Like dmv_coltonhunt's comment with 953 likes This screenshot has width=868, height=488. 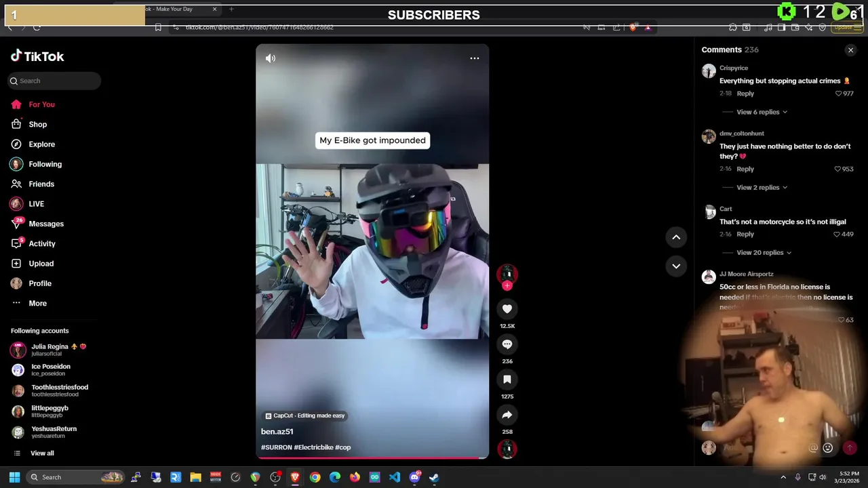pos(838,169)
